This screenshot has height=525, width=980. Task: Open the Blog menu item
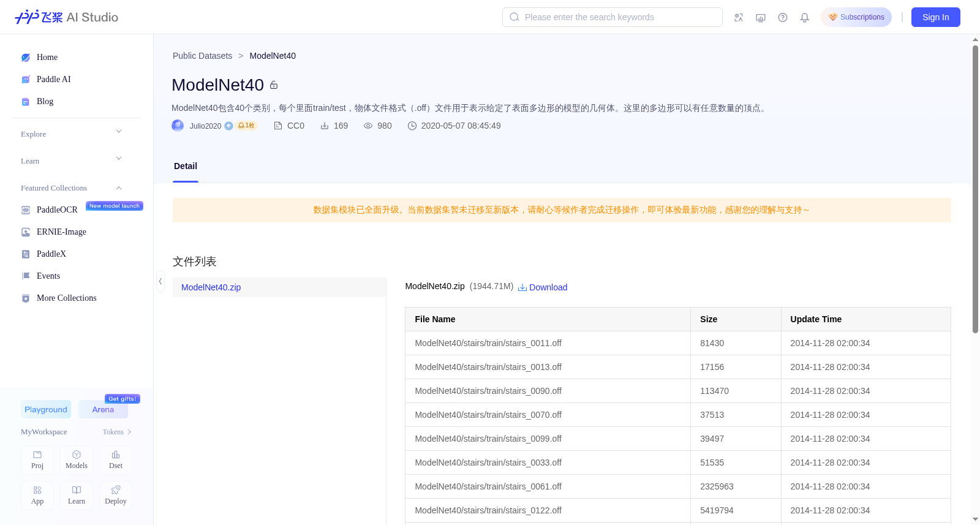pos(45,102)
